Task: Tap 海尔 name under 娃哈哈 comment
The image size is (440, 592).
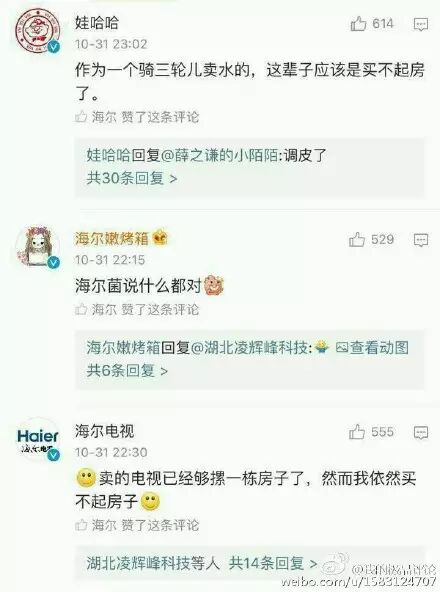Action: (104, 117)
